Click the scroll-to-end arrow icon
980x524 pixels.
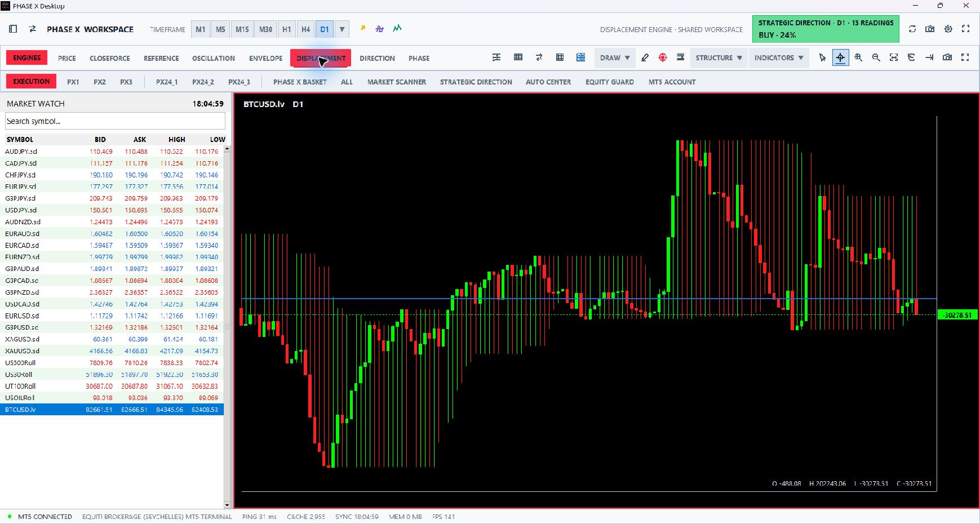(929, 57)
